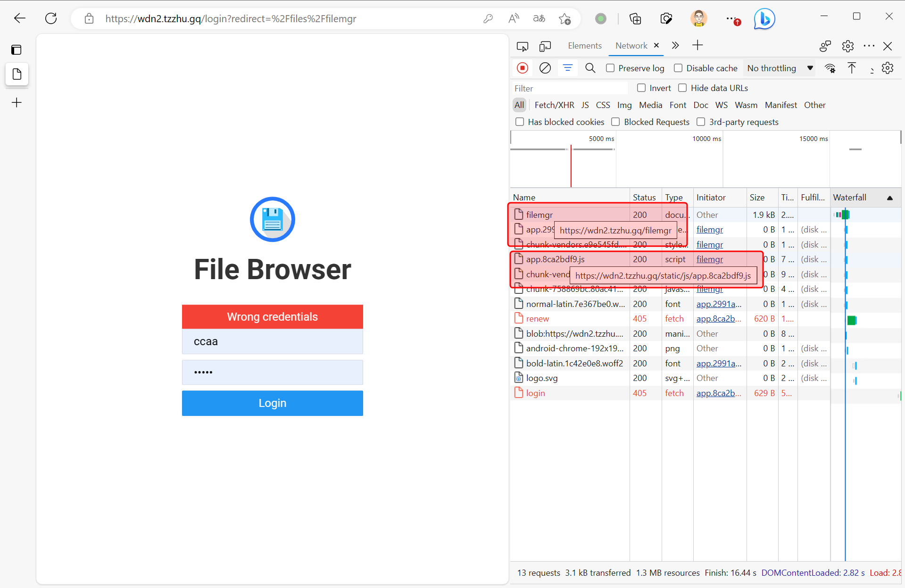Click the username field containing ccaa
The image size is (905, 588).
coord(272,341)
